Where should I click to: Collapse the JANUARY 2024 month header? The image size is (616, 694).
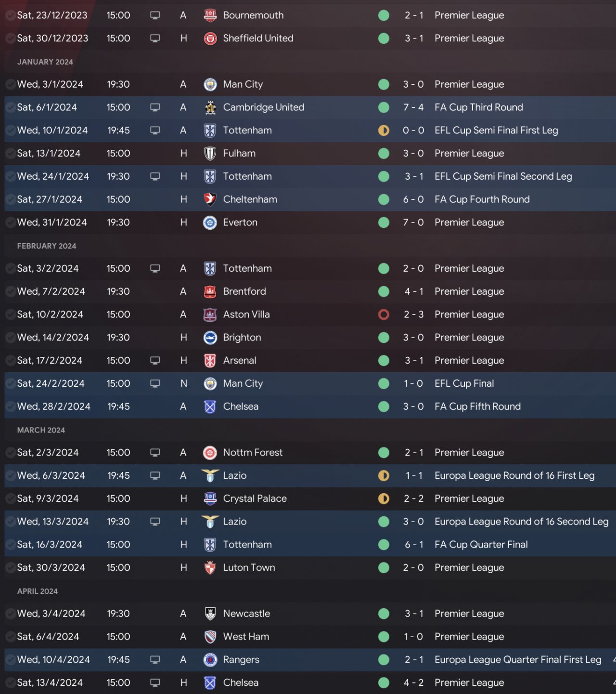click(45, 62)
